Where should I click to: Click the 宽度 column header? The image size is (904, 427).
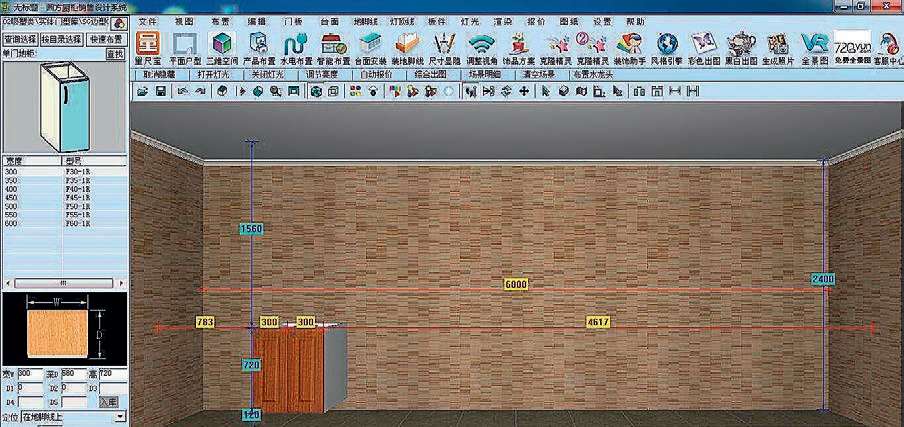(31, 160)
